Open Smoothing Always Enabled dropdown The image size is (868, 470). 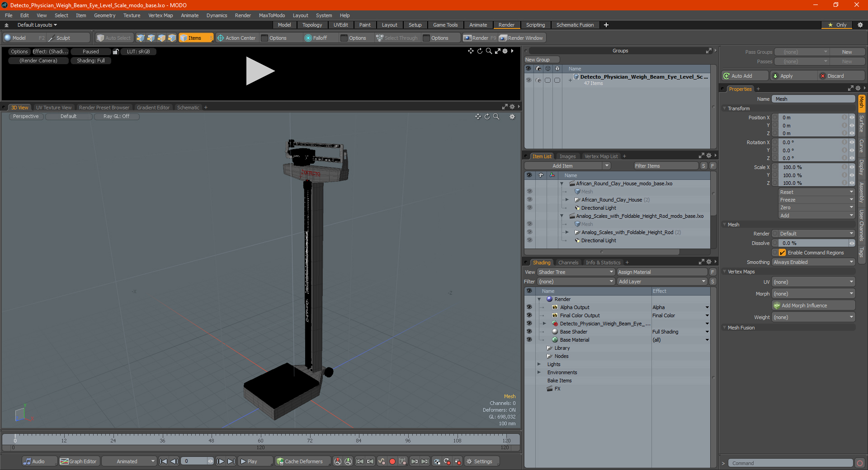click(813, 262)
